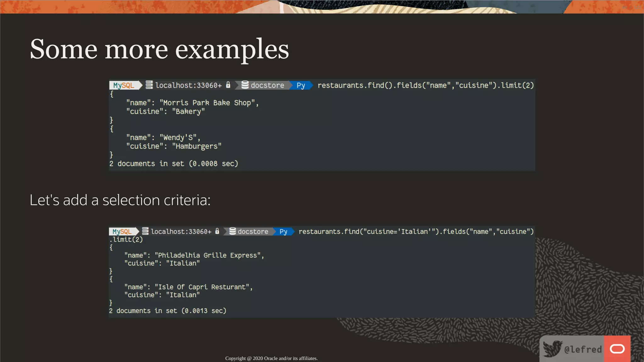Click the server icon in the second prompt
This screenshot has width=644, height=362.
click(x=145, y=231)
